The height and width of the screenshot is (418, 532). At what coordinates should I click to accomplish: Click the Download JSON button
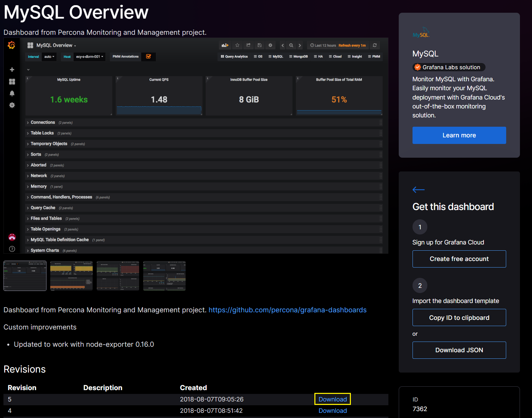point(459,350)
